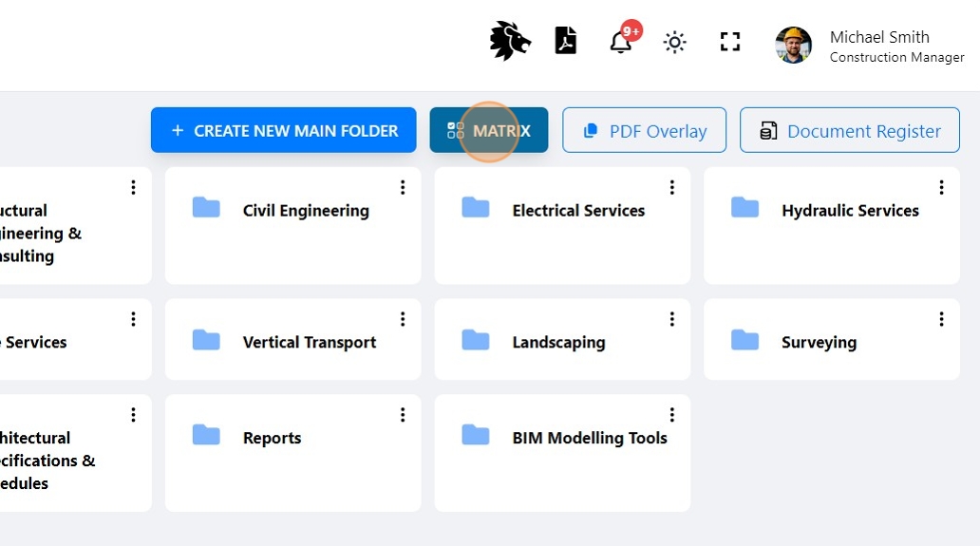Click Civil Engineering folder icon
980x546 pixels.
point(206,207)
